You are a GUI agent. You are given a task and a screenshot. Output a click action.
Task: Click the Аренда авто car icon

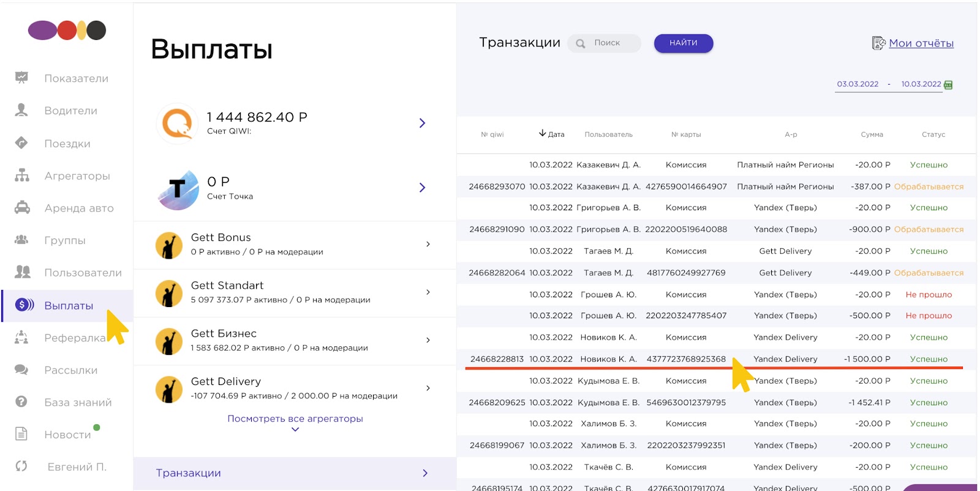(x=22, y=207)
